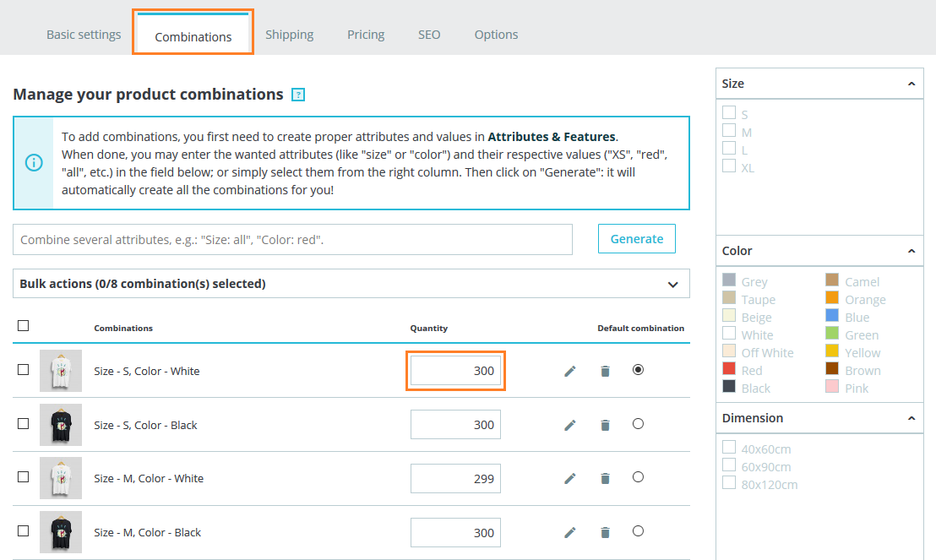Click the pencil icon for Size M, Color Black
The height and width of the screenshot is (560, 936).
pos(570,532)
